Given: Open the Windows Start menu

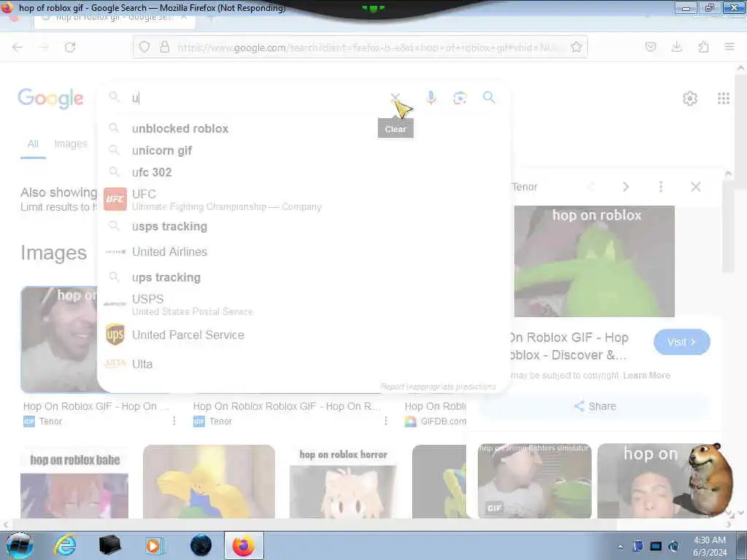Looking at the screenshot, I should (x=20, y=545).
